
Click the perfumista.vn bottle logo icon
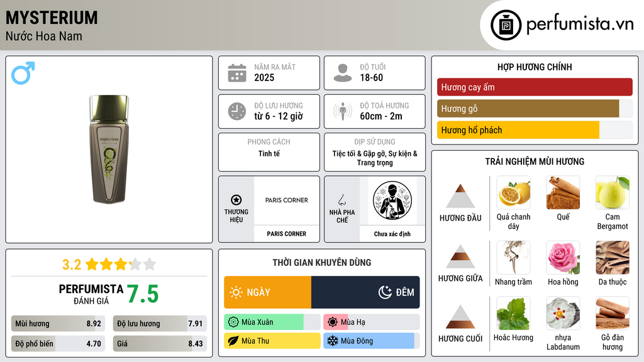click(x=506, y=25)
